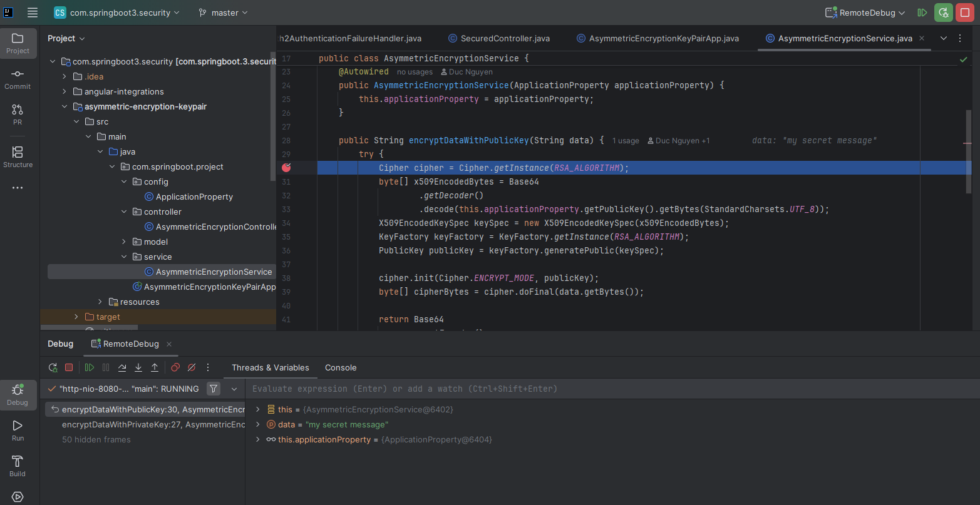Select the encryptDataWithPrivateKey:27 stack frame
This screenshot has height=505, width=980.
coord(145,424)
